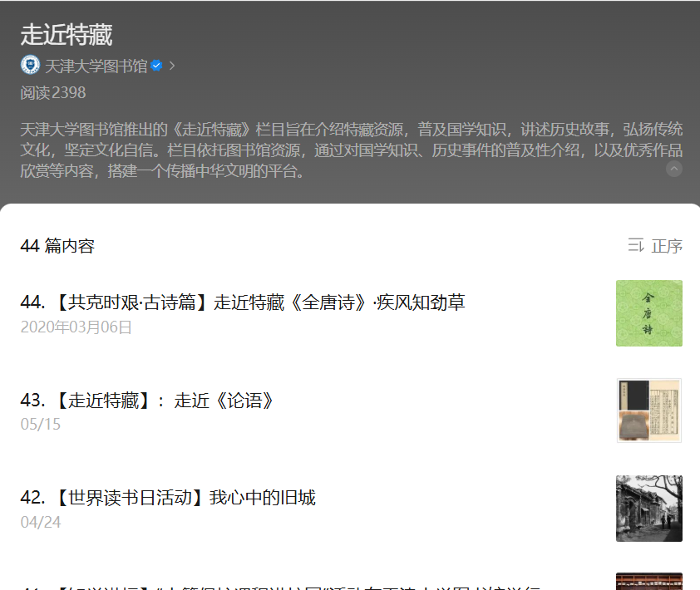Click the black-and-white old town photo thumbnail

pyautogui.click(x=649, y=509)
